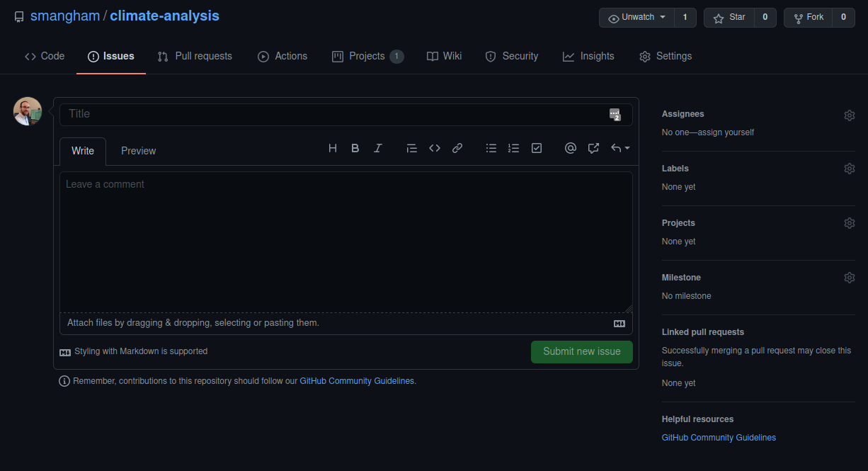Mention a user with the @ icon
The image size is (868, 471).
571,148
